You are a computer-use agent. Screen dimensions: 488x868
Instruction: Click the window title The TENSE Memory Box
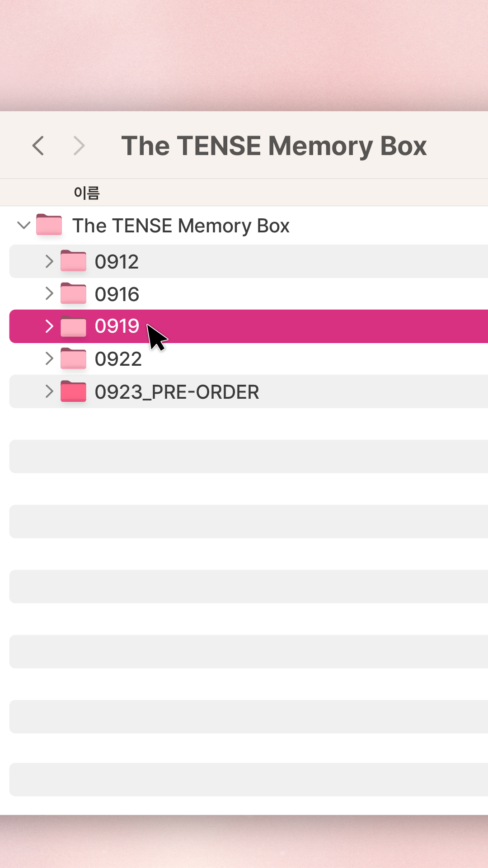tap(274, 146)
